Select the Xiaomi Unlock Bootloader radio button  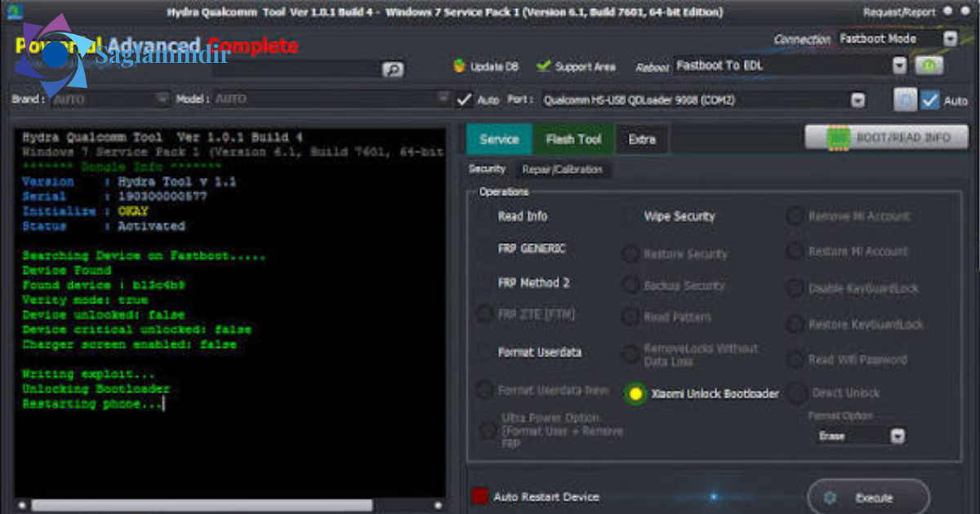point(635,393)
